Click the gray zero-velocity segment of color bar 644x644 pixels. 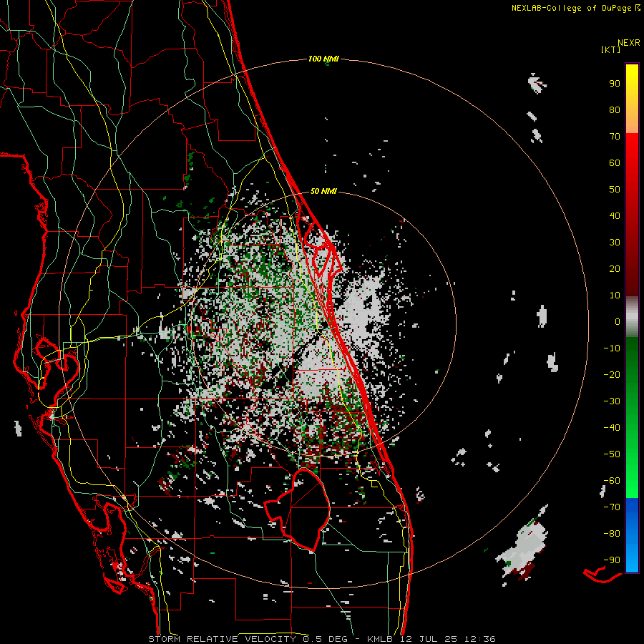point(632,317)
